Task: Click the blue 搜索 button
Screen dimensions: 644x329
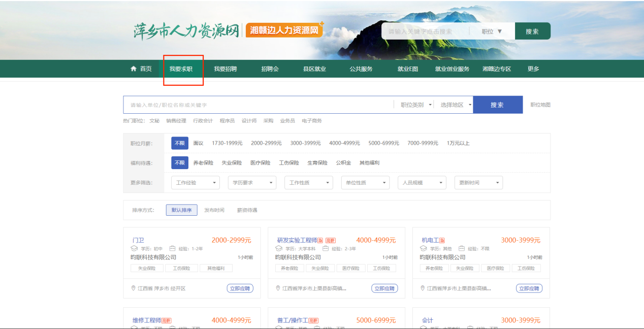Action: (498, 105)
